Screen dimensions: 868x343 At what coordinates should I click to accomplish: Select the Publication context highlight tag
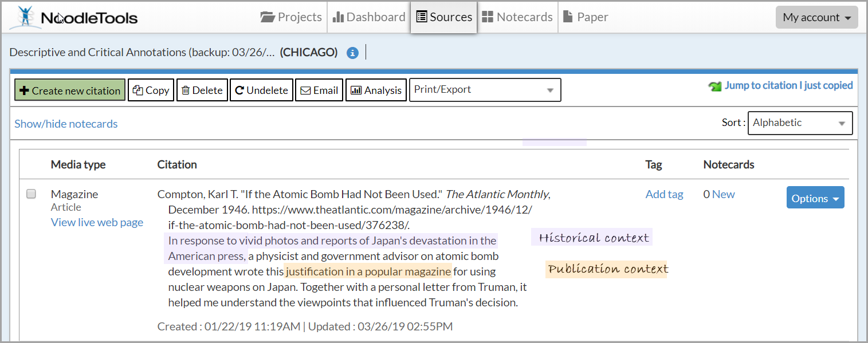pyautogui.click(x=606, y=269)
